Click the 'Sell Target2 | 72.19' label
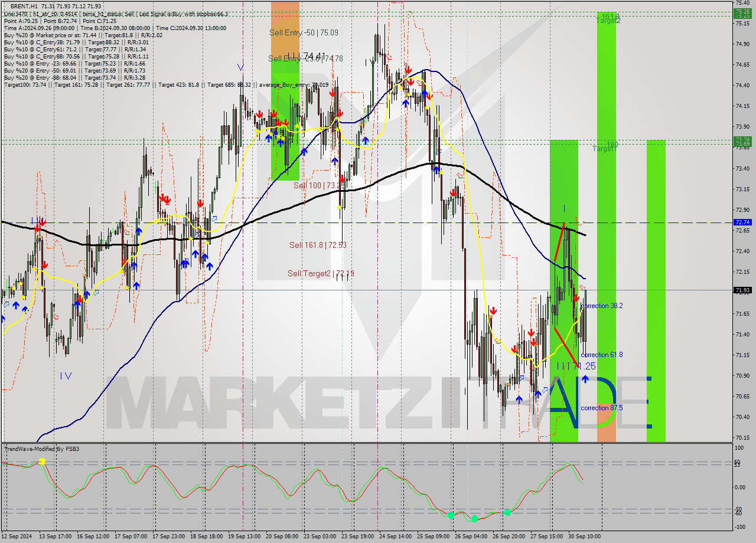 coord(321,273)
